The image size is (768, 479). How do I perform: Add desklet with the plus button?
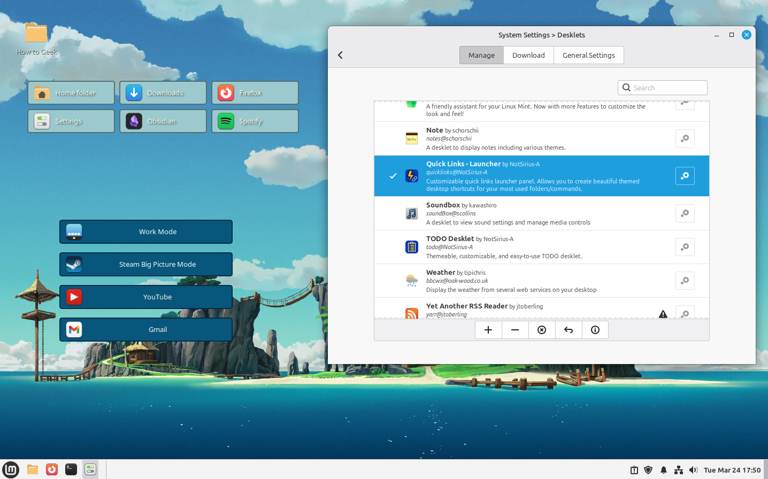[x=488, y=330]
